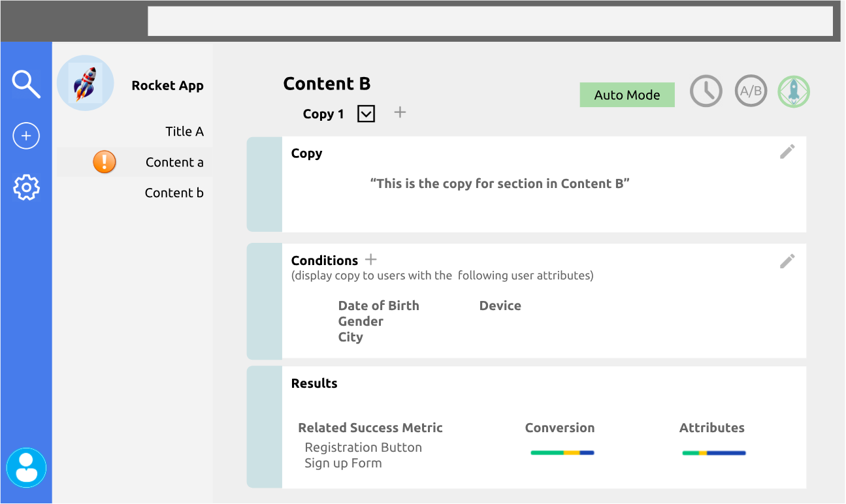
Task: Select Content b in the sidebar list
Action: coord(174,193)
